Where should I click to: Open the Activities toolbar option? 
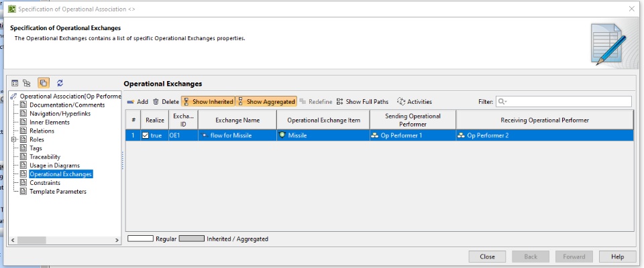tap(415, 102)
